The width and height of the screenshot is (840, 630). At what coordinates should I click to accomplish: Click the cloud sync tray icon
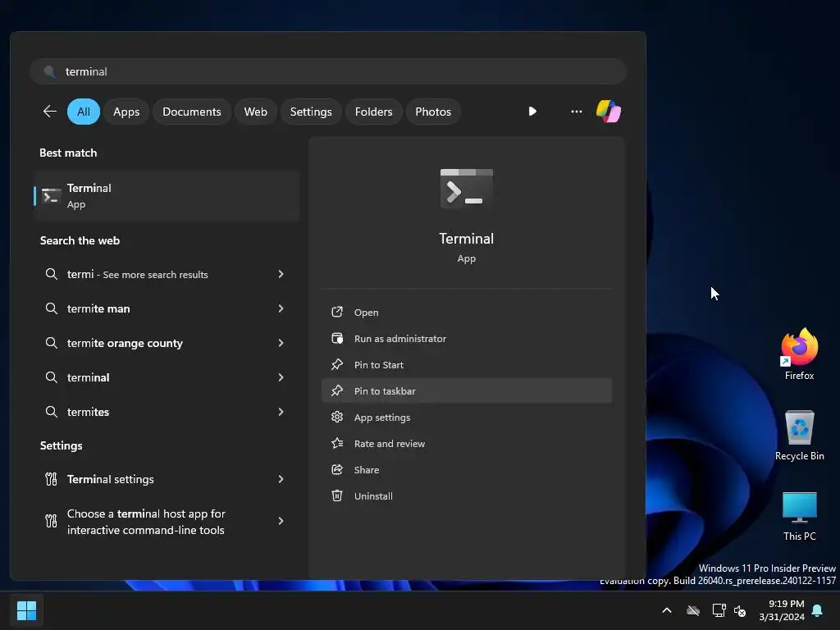(x=693, y=610)
